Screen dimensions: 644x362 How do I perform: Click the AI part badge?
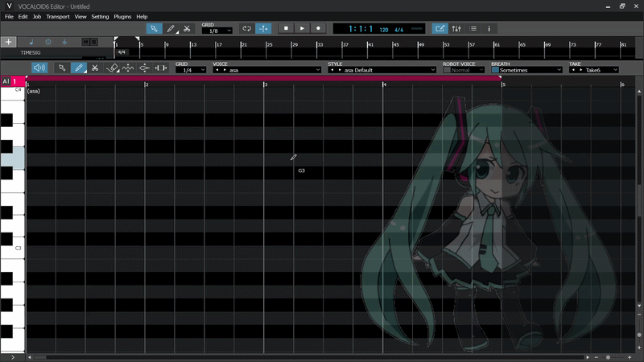[6, 81]
